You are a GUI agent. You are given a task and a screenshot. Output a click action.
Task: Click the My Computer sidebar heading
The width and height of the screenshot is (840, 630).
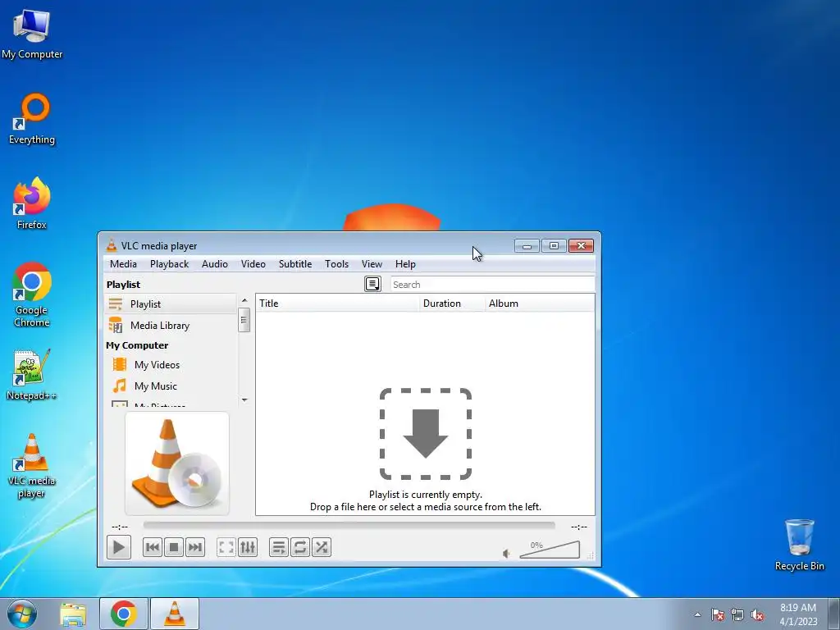click(137, 345)
